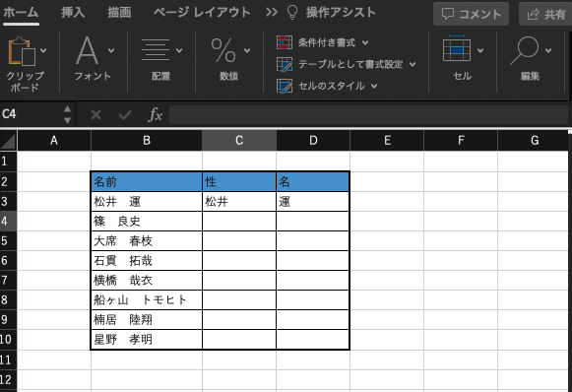
Task: Switch to the ページ レイアウト tab
Action: [x=202, y=13]
